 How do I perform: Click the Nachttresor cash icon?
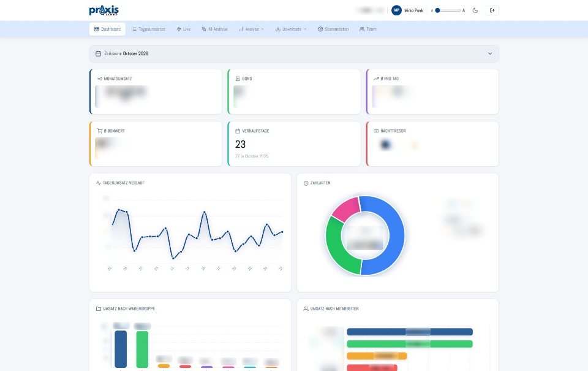(376, 131)
